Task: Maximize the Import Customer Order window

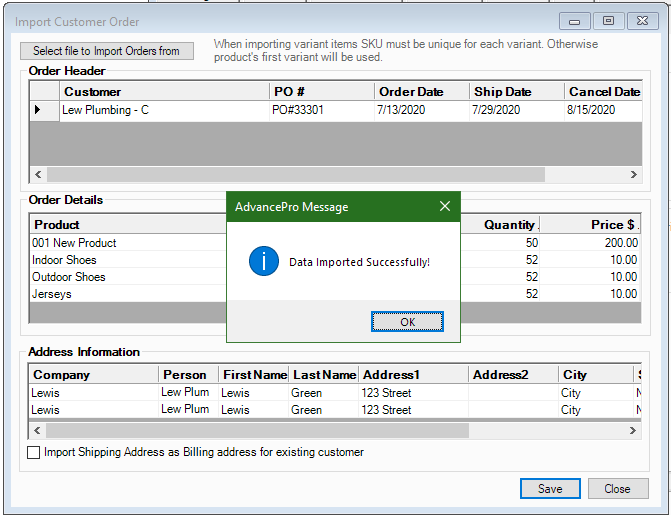Action: (607, 21)
